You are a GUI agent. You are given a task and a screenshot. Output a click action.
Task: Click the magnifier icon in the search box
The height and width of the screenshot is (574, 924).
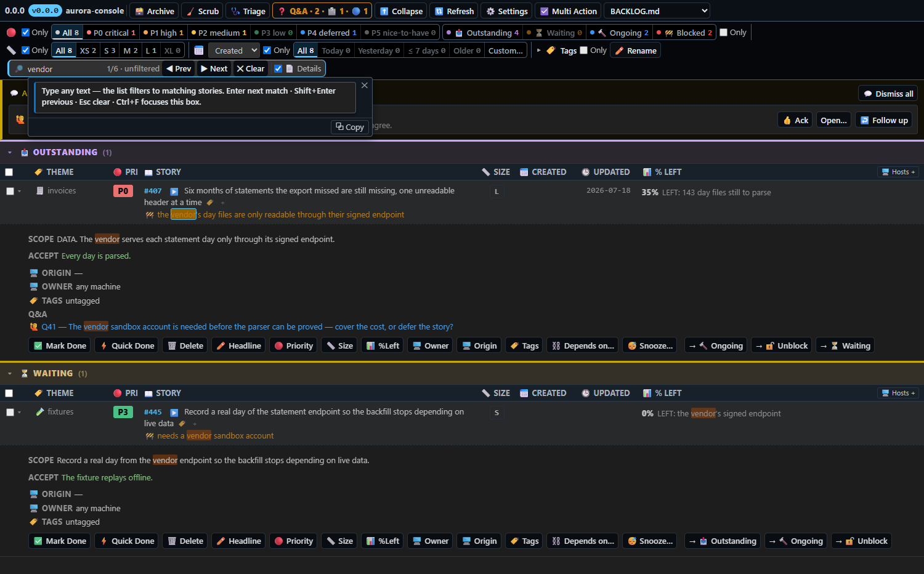coord(19,69)
